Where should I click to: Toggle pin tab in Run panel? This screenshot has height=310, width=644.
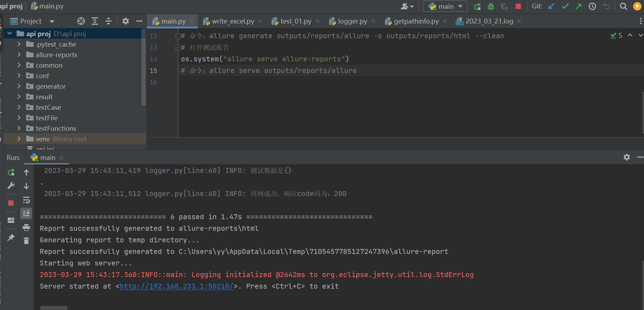(11, 237)
